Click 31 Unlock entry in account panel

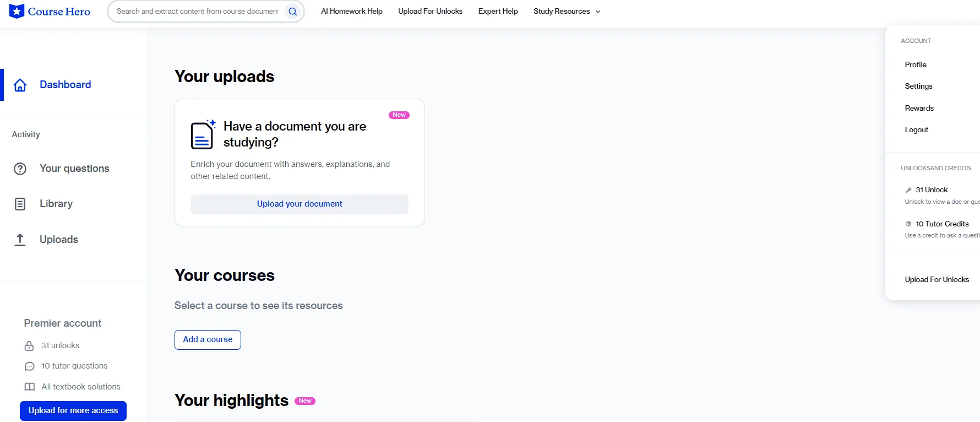coord(932,190)
